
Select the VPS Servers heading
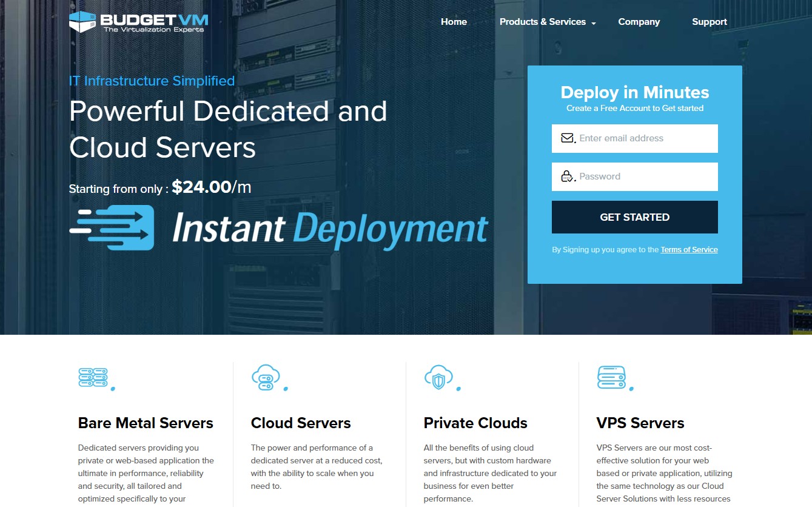[640, 423]
